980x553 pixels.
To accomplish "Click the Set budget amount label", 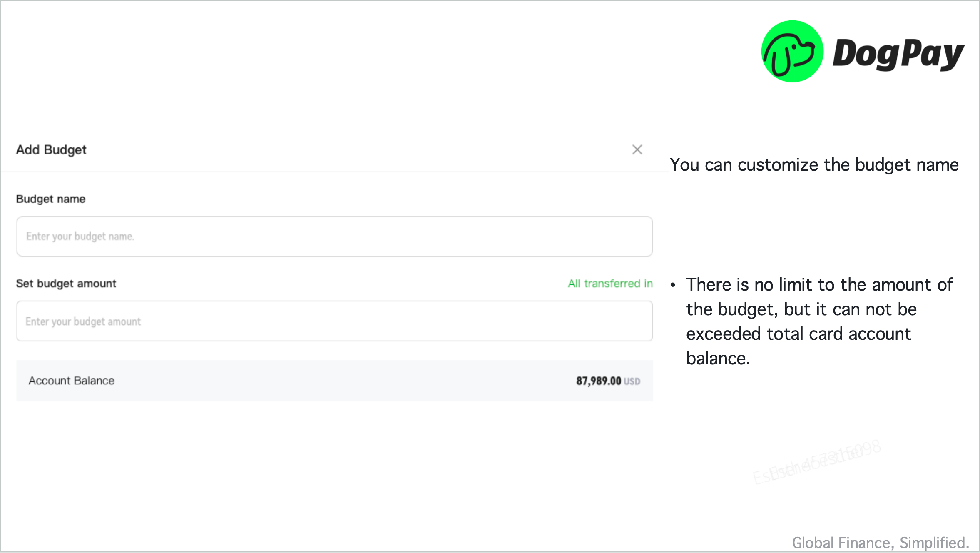I will click(66, 284).
